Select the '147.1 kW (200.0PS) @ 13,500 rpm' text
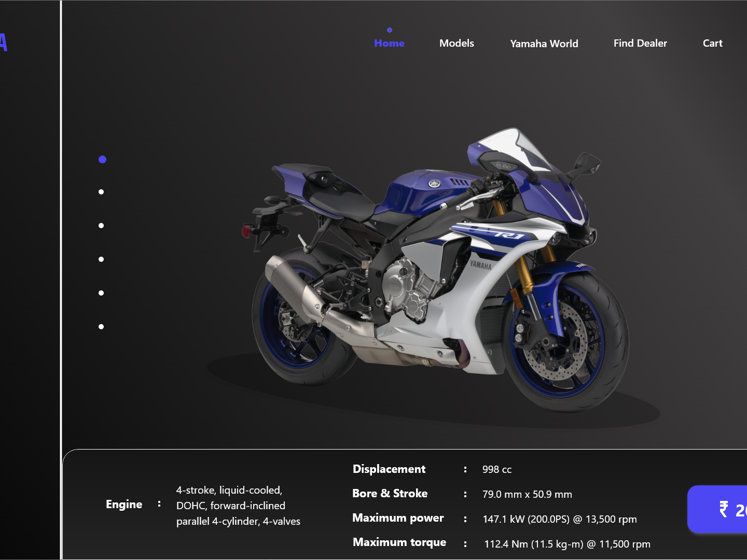The image size is (747, 560). click(560, 519)
